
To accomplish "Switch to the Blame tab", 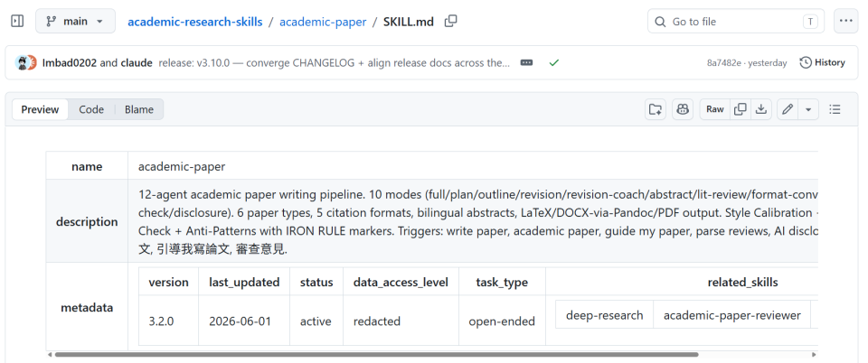I will point(139,109).
